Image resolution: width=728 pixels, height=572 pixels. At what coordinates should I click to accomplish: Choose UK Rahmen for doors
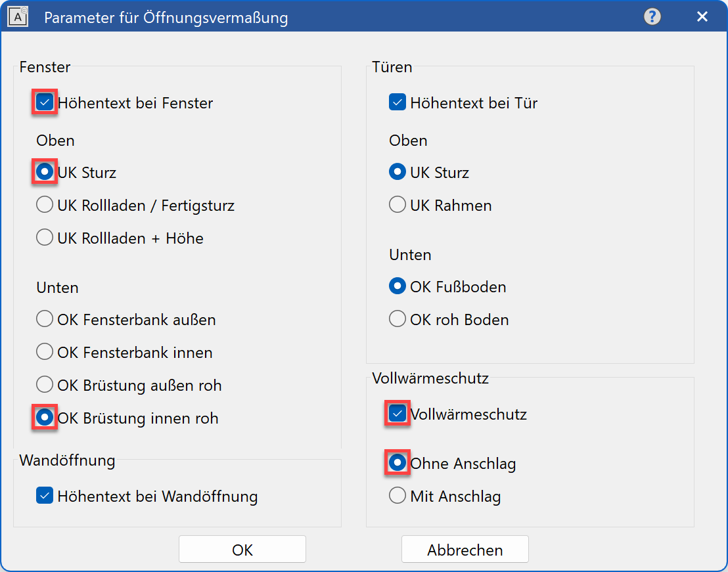pyautogui.click(x=398, y=206)
